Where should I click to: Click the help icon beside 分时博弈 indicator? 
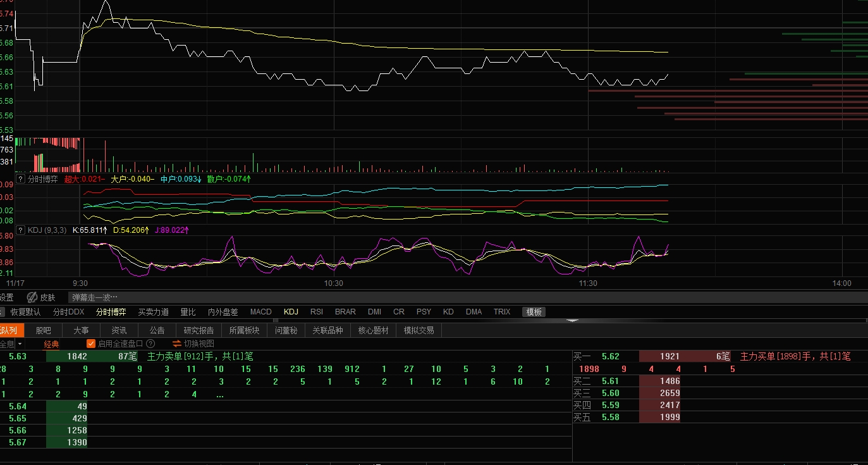click(x=20, y=179)
